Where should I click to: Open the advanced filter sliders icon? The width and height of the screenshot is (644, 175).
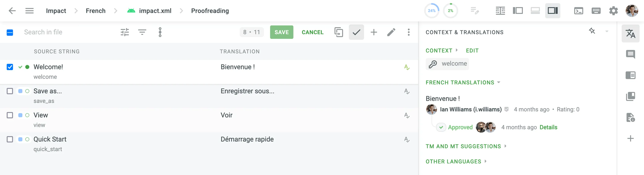125,32
